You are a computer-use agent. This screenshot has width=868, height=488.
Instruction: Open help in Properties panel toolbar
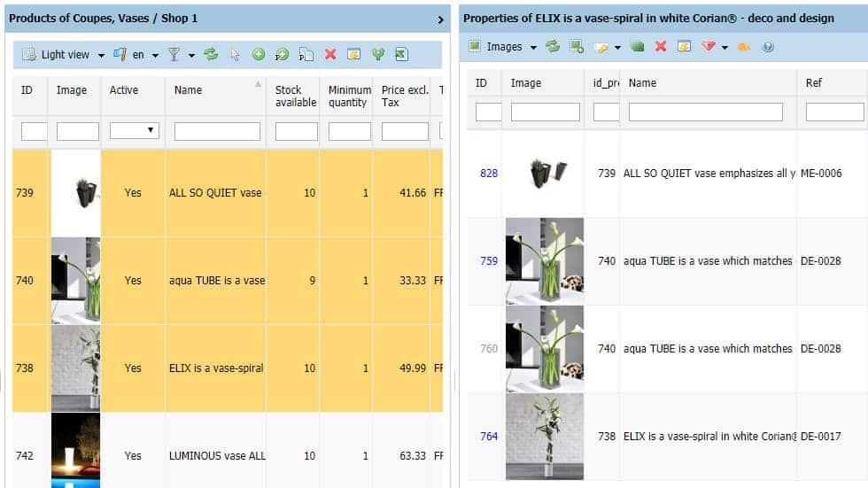768,47
